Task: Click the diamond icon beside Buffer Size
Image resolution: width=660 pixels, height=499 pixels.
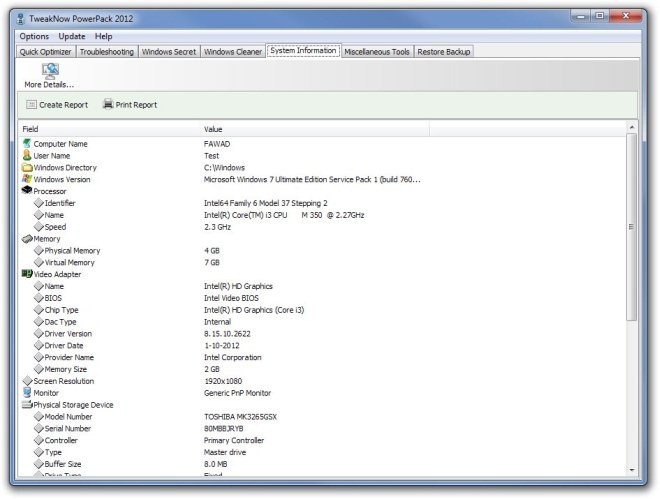Action: (x=39, y=464)
